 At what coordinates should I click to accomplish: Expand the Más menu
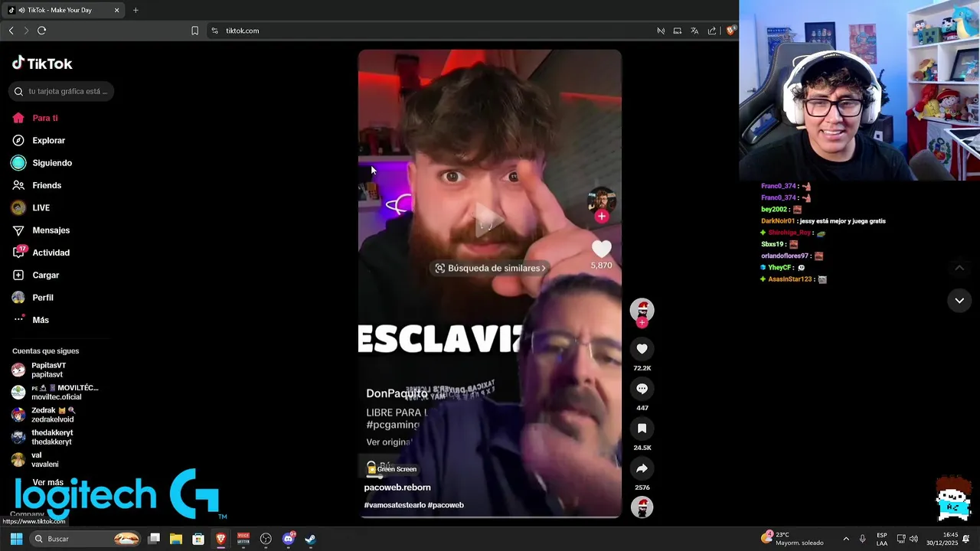pos(31,320)
